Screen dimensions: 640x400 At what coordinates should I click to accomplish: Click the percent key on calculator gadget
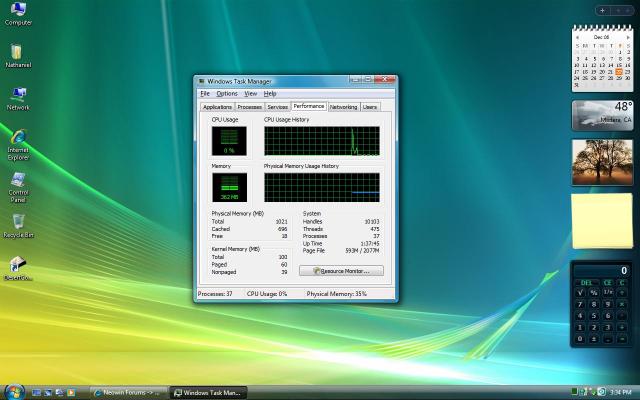tap(594, 292)
